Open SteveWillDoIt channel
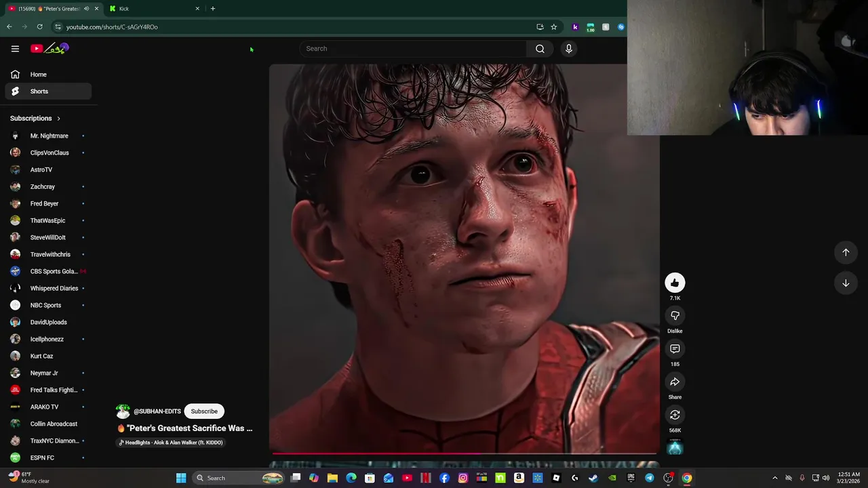The width and height of the screenshot is (868, 488). (x=48, y=237)
